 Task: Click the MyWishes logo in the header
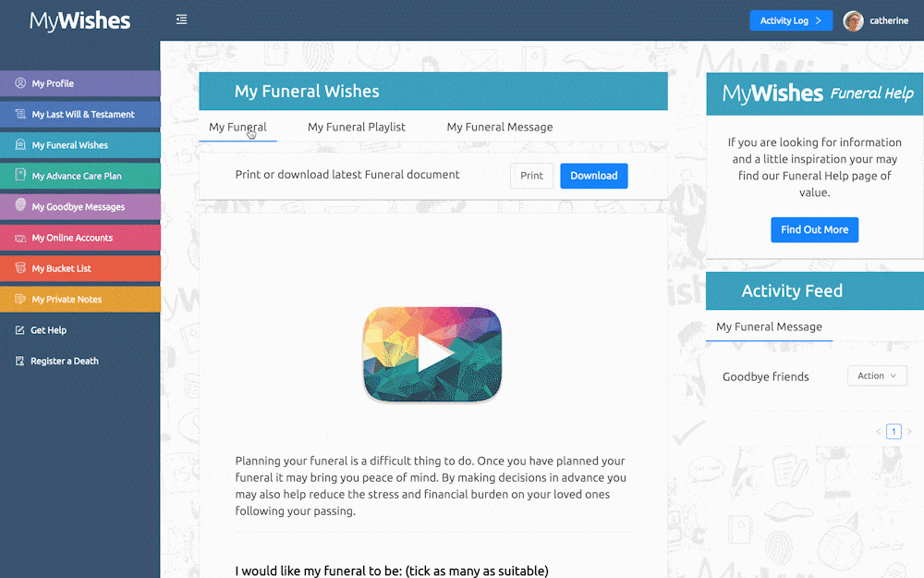80,21
